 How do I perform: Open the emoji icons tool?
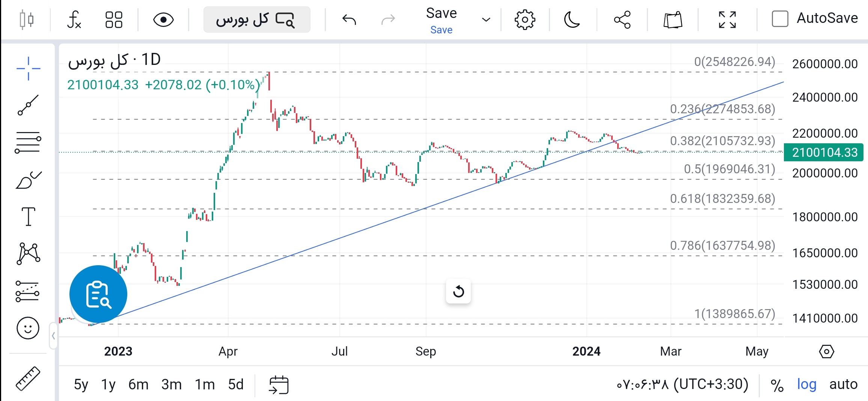point(28,328)
